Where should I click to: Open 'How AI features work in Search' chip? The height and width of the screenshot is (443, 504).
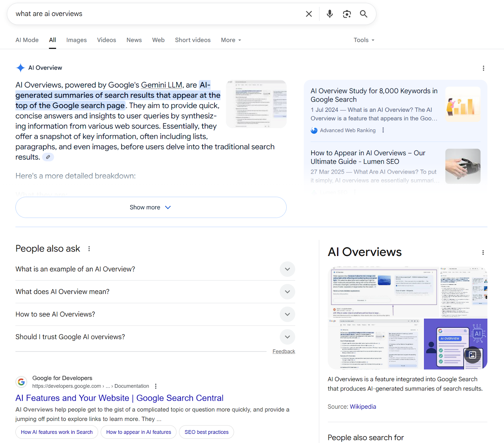[x=57, y=432]
